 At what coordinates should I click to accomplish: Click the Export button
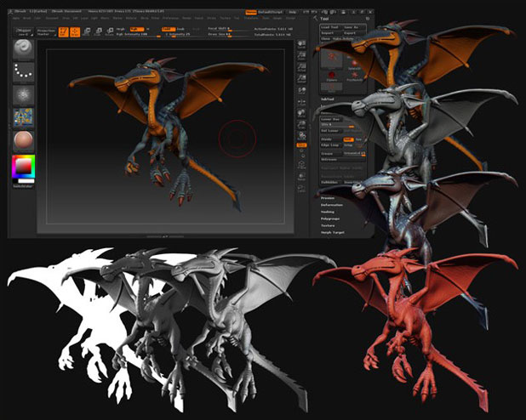pyautogui.click(x=353, y=33)
